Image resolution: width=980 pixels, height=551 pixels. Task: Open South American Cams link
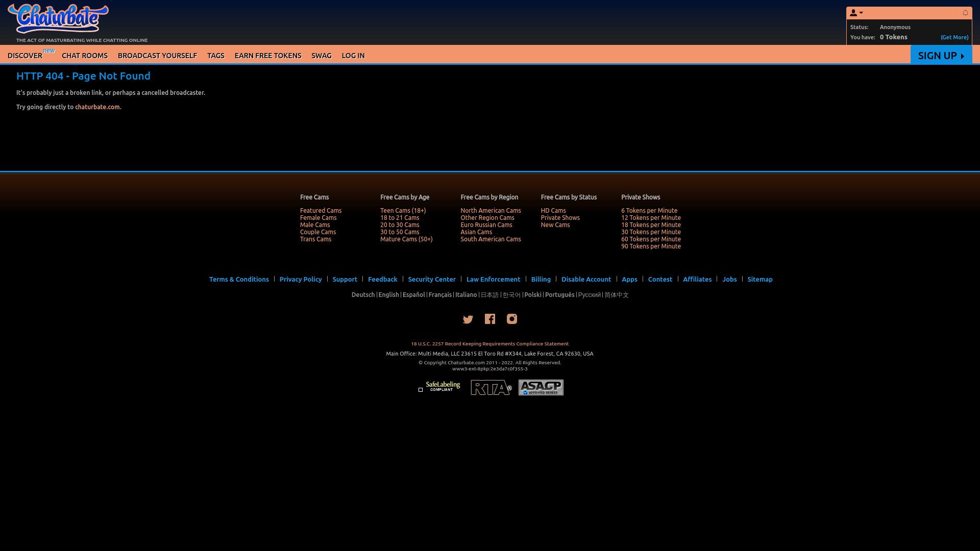point(491,239)
